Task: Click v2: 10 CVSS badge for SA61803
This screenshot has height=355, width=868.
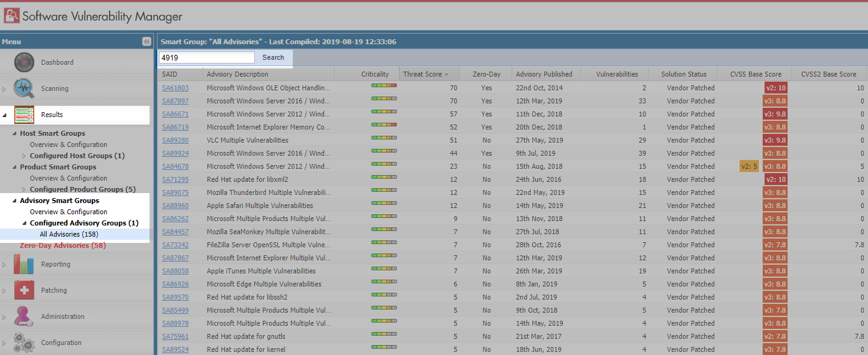Action: click(776, 88)
